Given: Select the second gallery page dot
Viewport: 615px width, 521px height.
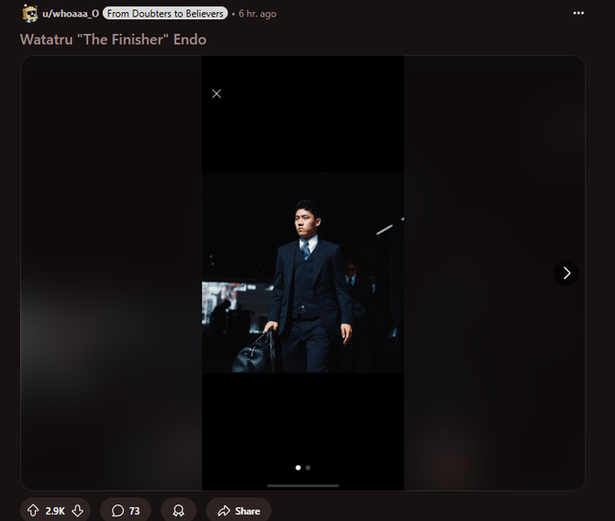Looking at the screenshot, I should [308, 468].
